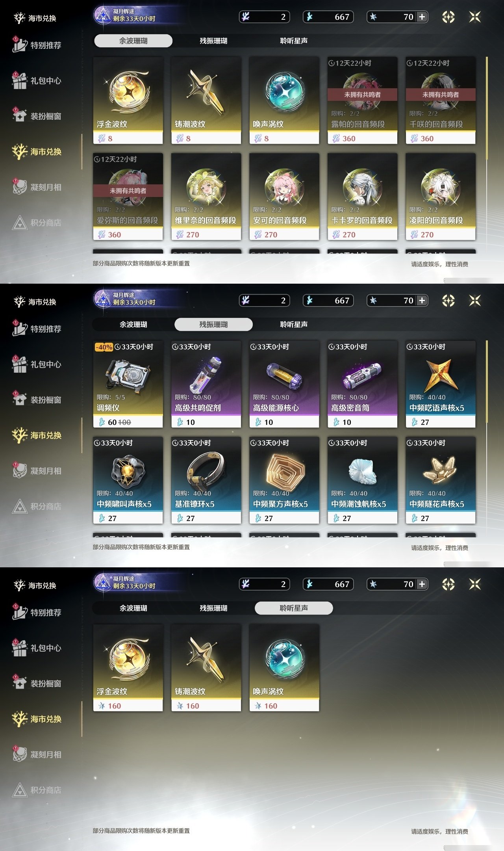
Task: Open 维里奈的回音频段 character card
Action: pyautogui.click(x=206, y=197)
